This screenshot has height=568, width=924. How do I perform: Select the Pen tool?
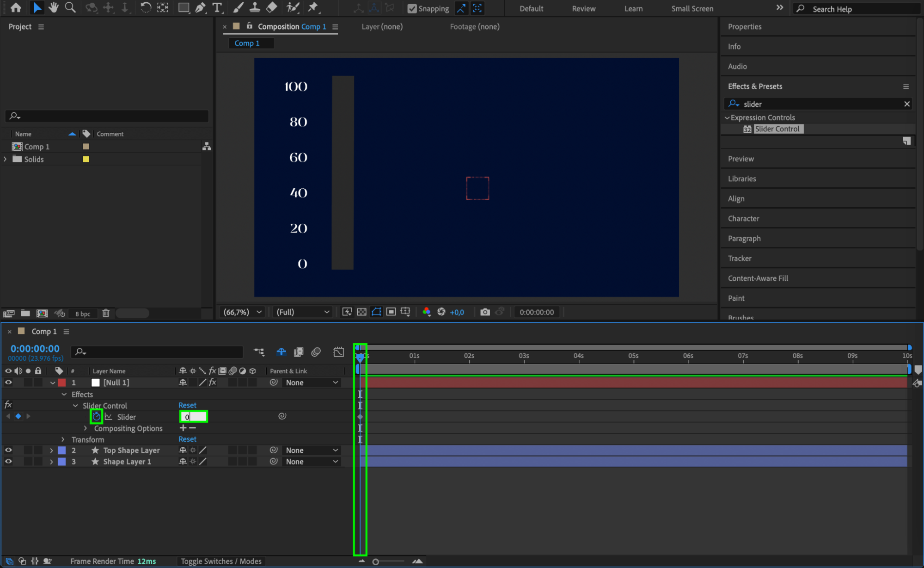tap(200, 7)
